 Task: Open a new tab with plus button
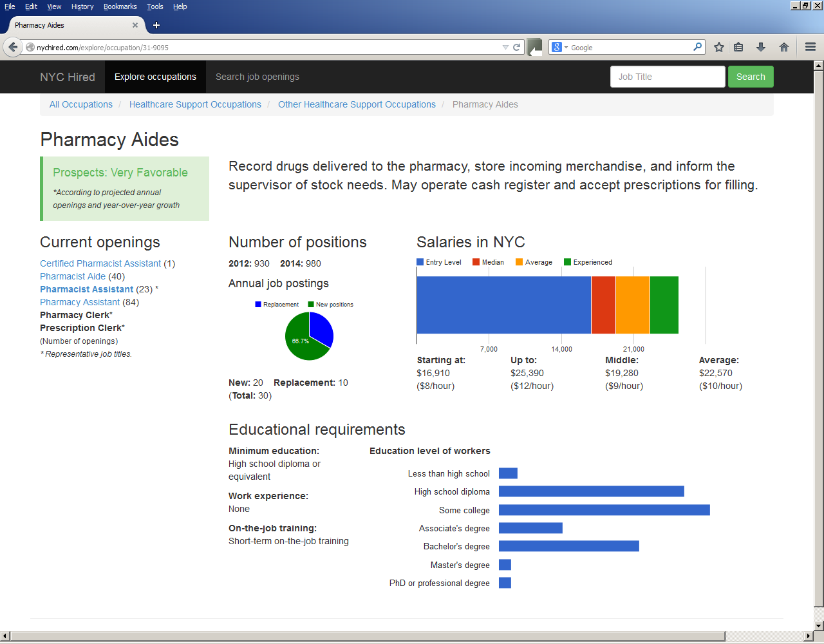point(156,25)
